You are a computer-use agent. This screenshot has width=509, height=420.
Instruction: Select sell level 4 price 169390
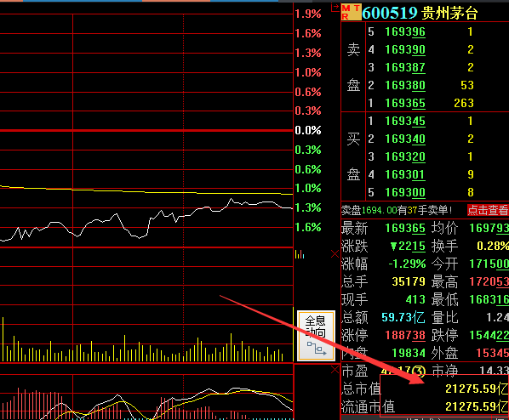point(405,49)
